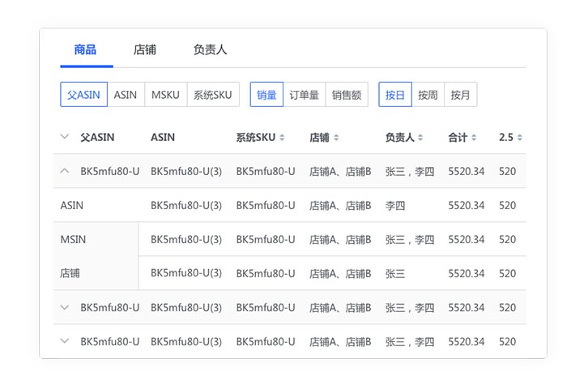588x389 pixels.
Task: Choose the MSKU grouping option
Action: pyautogui.click(x=166, y=95)
